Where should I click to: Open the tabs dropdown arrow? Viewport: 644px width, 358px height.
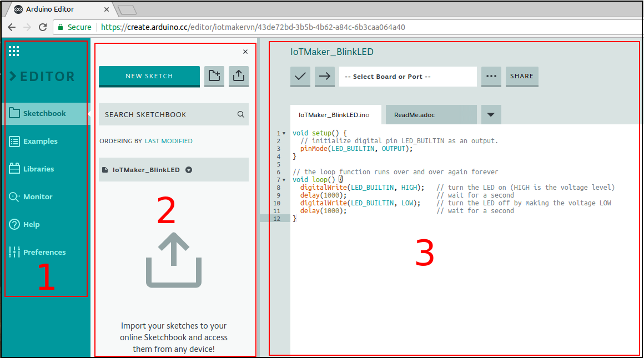pos(491,115)
